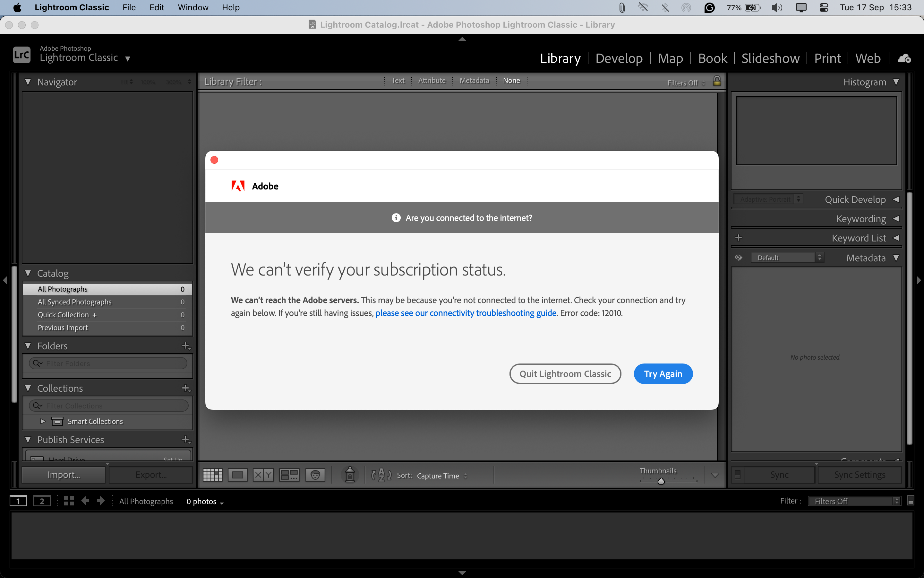
Task: Select None in Library Filter bar
Action: click(x=511, y=81)
